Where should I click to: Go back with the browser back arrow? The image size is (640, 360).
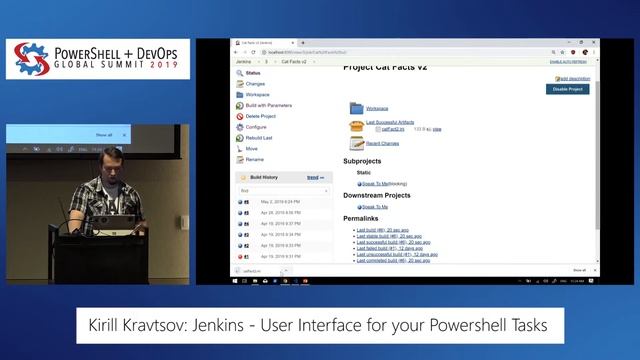click(236, 52)
